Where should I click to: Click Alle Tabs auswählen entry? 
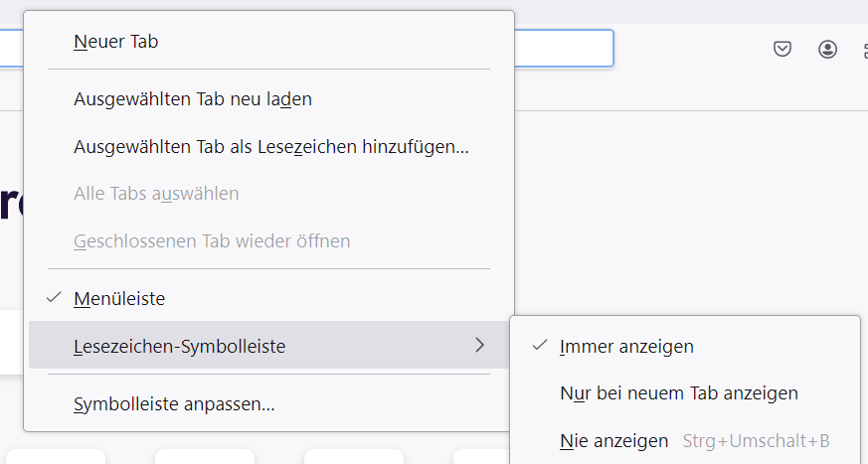(156, 193)
